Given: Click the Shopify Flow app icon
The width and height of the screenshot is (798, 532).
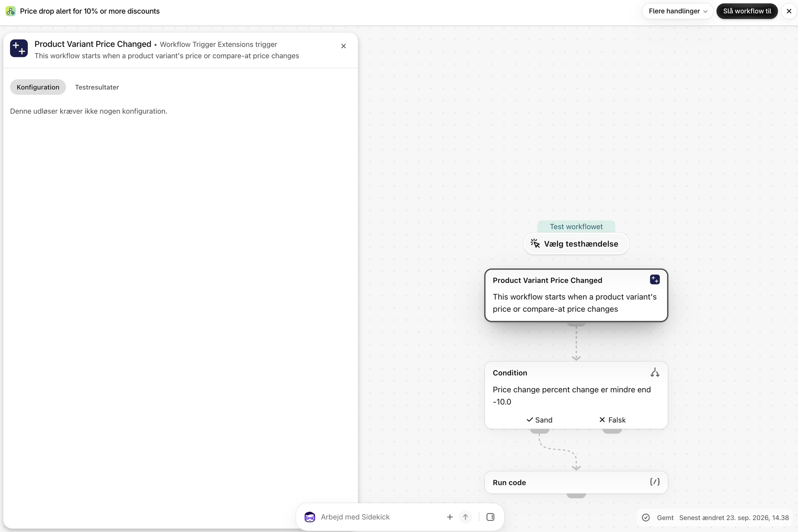Looking at the screenshot, I should tap(10, 11).
